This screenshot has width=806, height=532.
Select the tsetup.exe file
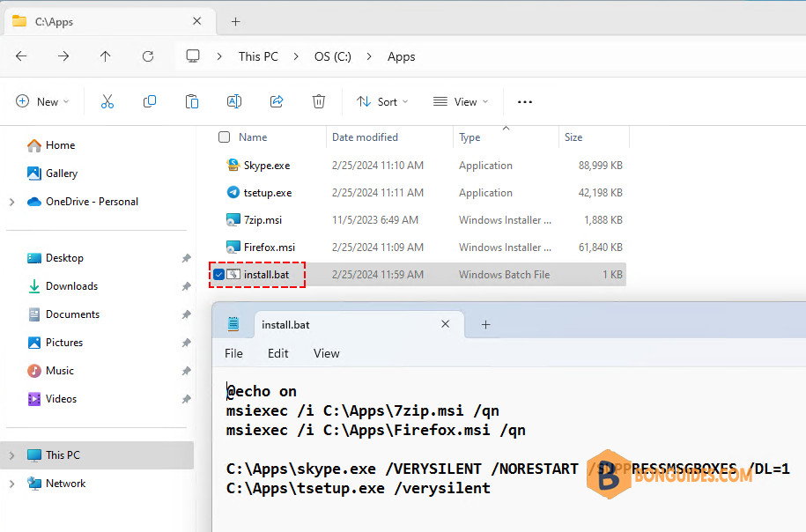(x=268, y=193)
